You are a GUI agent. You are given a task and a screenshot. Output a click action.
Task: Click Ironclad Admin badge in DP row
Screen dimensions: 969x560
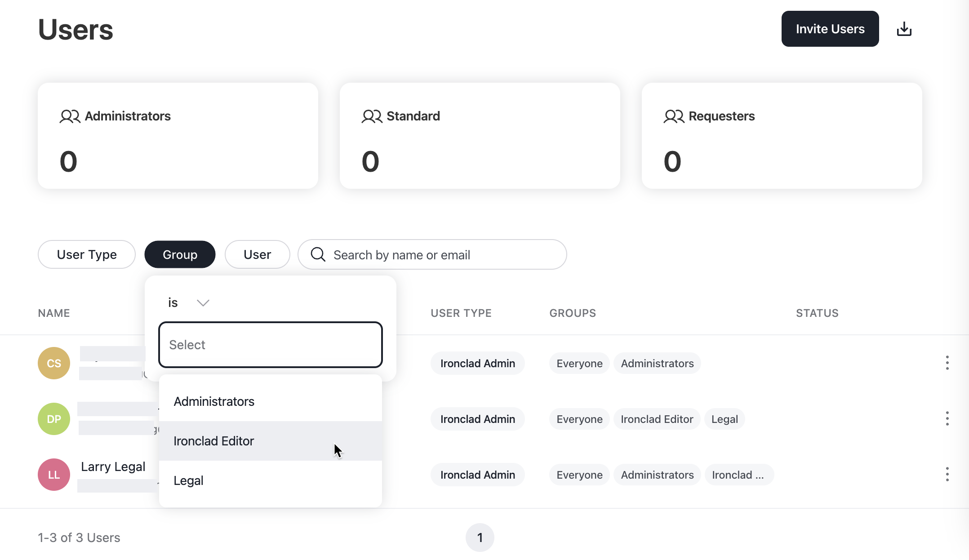click(x=478, y=419)
